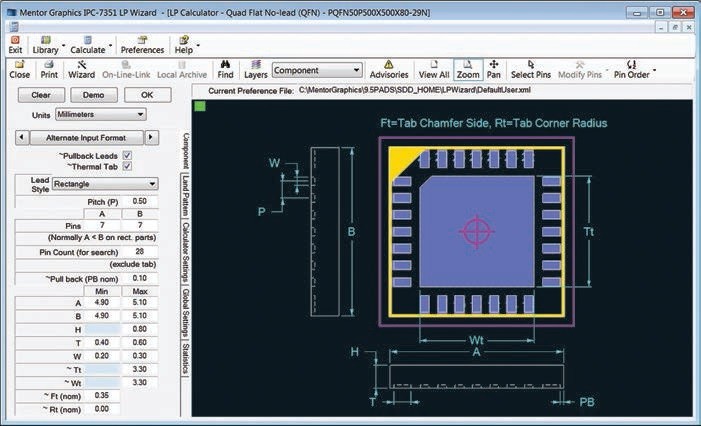Click the magenta origin crosshair in preview
The height and width of the screenshot is (426, 701).
click(477, 232)
